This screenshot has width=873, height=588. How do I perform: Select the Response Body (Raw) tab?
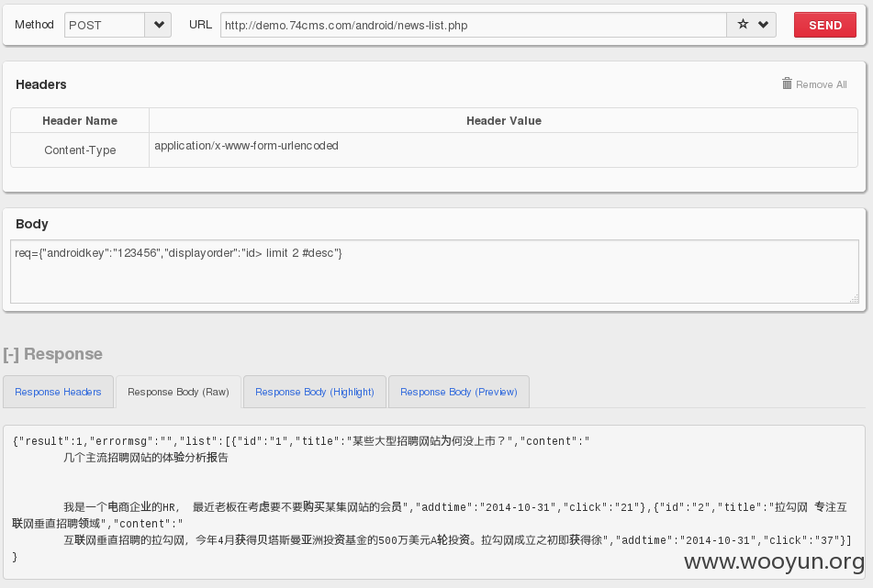click(x=178, y=392)
